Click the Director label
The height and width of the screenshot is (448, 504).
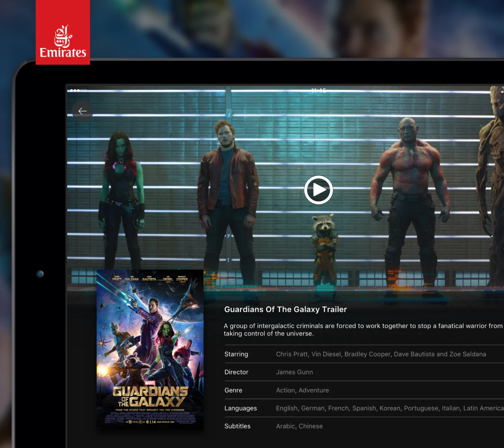[236, 372]
